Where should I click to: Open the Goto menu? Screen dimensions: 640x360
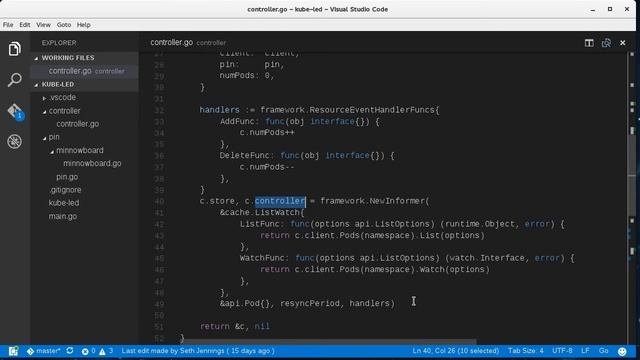[64, 25]
